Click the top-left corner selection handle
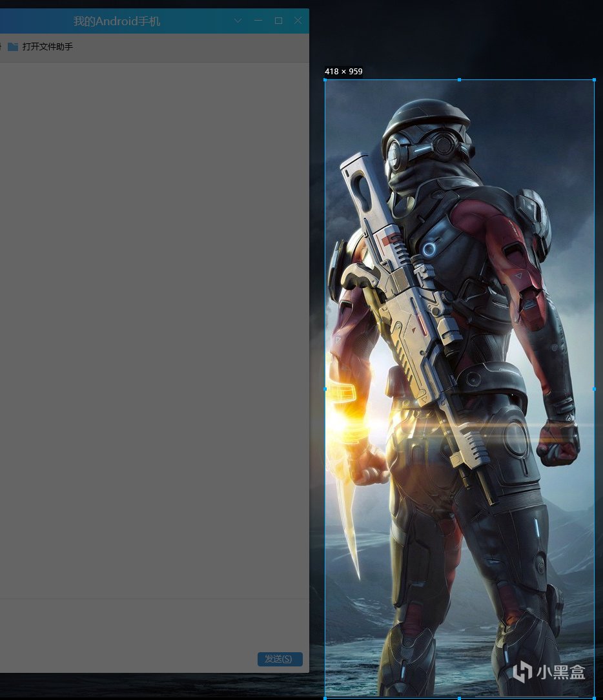603x700 pixels. tap(325, 80)
